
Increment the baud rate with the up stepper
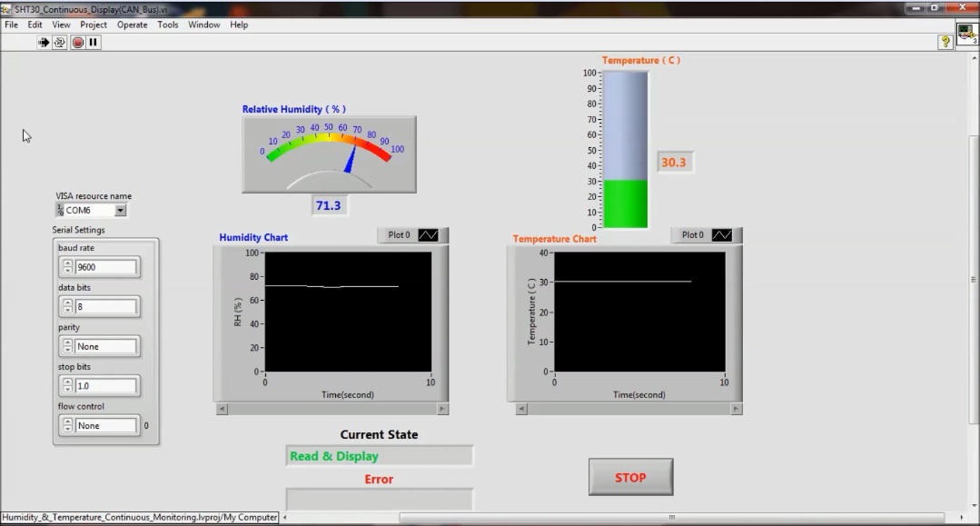coord(66,263)
